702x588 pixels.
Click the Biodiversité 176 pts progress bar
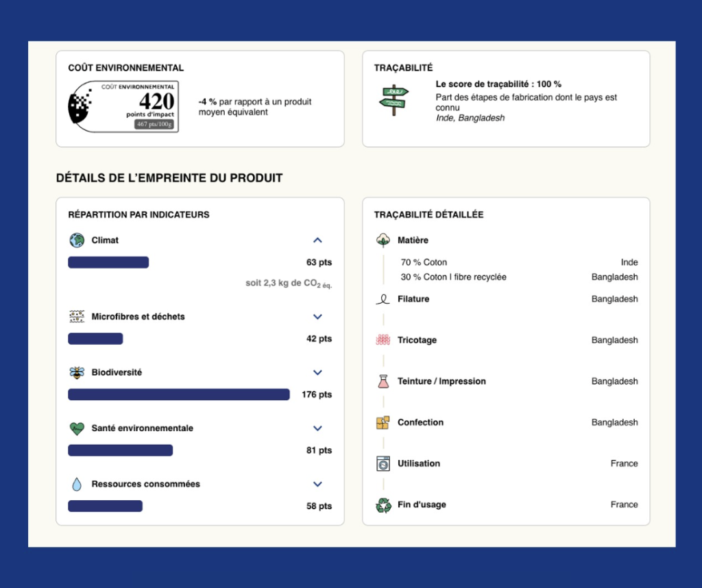(x=179, y=395)
